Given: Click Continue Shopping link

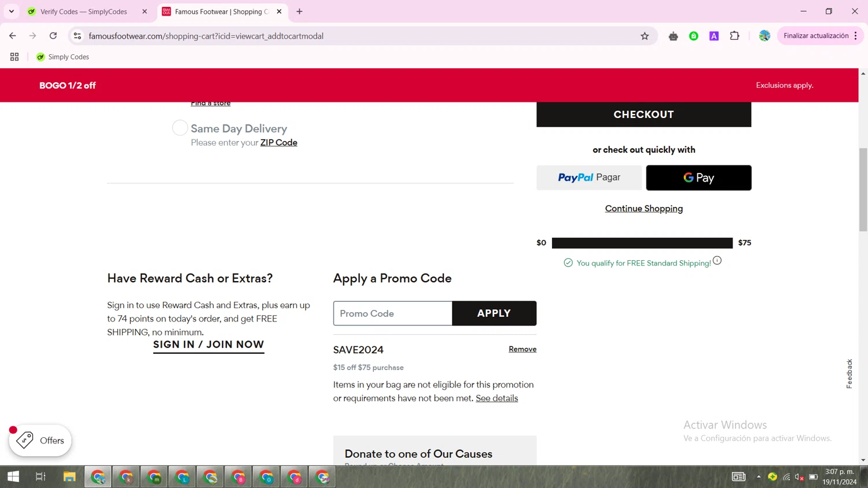Looking at the screenshot, I should coord(643,209).
